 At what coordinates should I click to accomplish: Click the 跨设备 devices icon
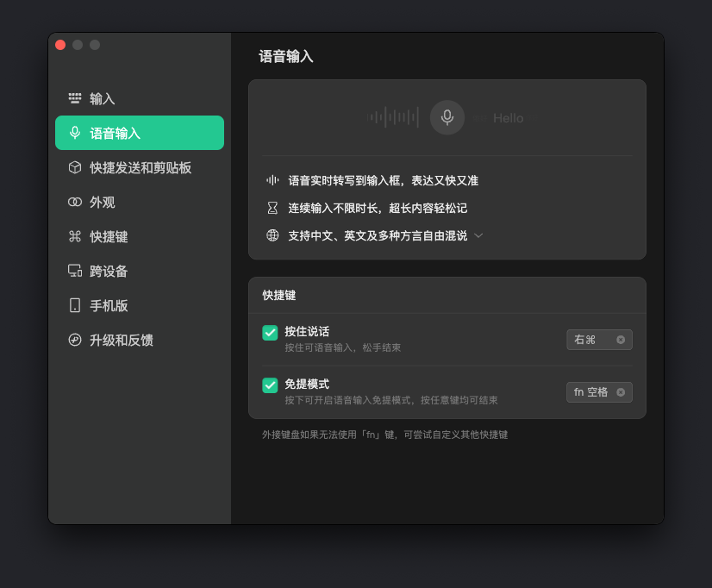[75, 271]
